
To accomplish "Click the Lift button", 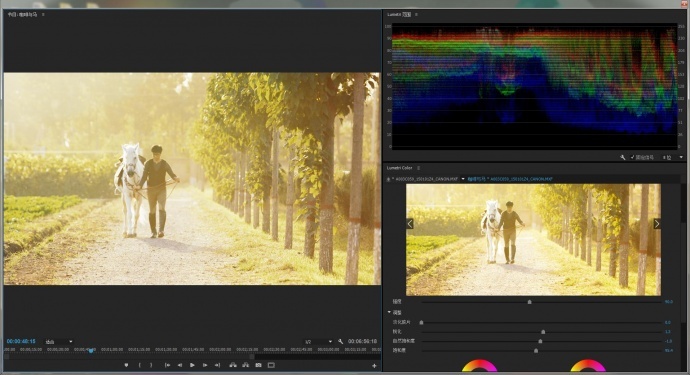I will coord(233,365).
